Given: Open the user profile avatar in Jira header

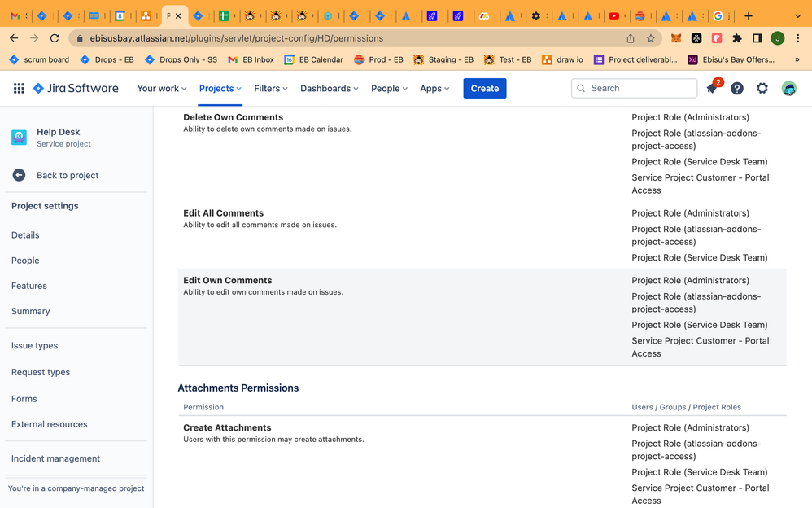Looking at the screenshot, I should (x=788, y=88).
